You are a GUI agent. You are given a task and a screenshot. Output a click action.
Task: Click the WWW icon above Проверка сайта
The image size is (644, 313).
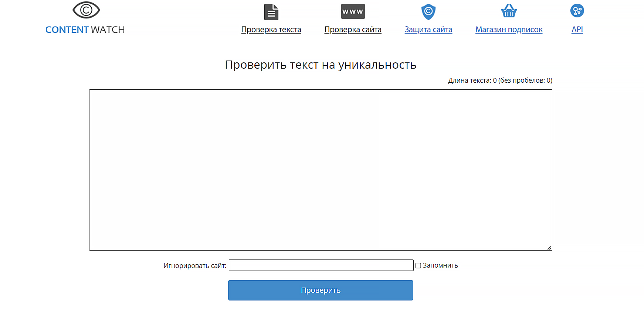(353, 11)
